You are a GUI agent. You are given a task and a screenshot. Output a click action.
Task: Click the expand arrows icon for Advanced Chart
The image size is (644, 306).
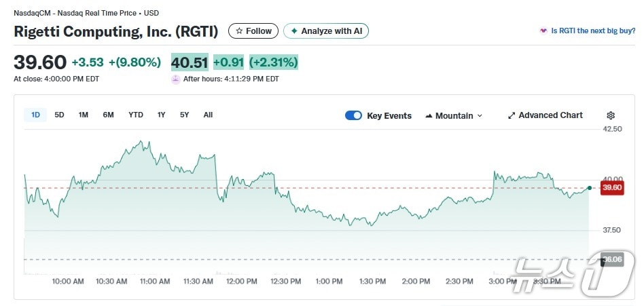click(x=512, y=115)
